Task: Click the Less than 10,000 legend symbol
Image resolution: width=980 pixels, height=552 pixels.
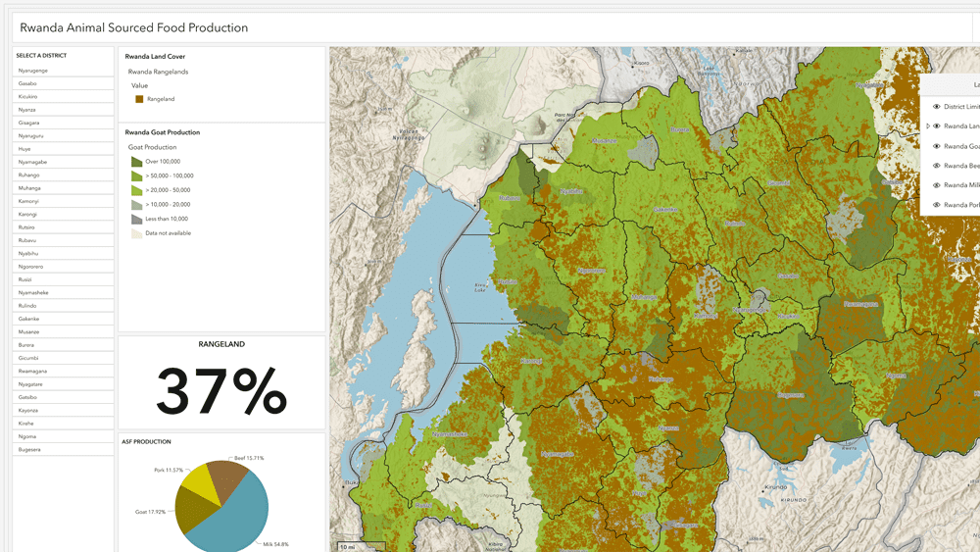Action: click(137, 219)
